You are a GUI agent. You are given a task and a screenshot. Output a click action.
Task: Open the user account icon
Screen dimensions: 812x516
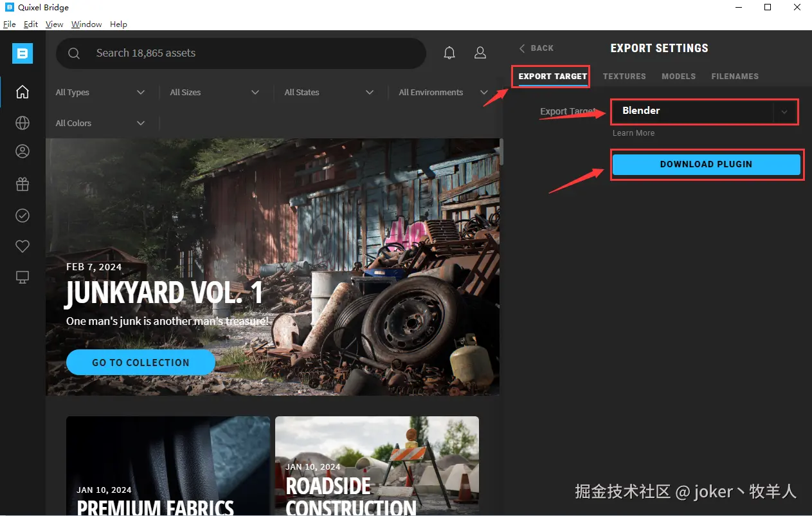(x=480, y=53)
